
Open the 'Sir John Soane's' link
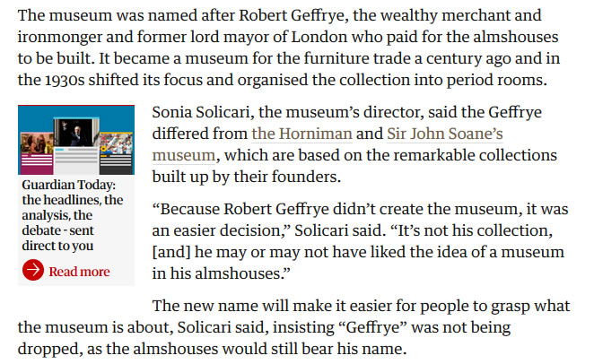(x=445, y=134)
